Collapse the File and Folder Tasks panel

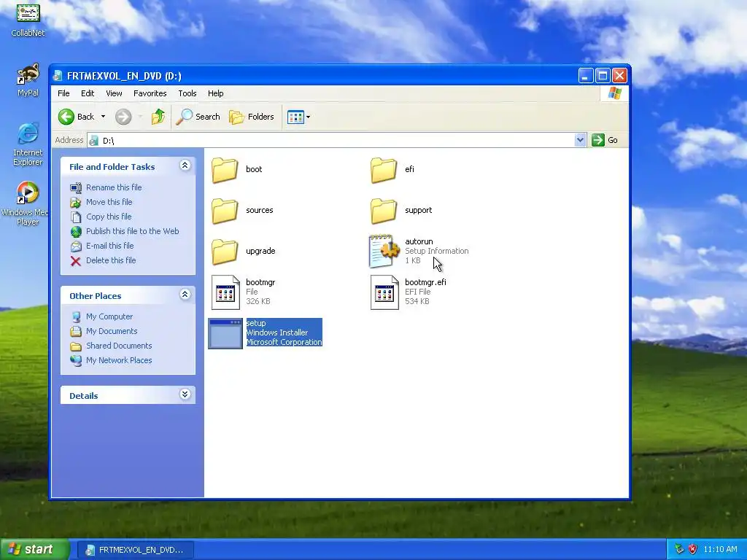(185, 166)
